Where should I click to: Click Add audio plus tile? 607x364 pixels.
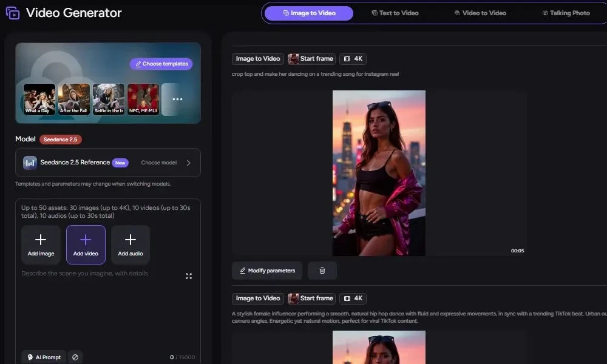(x=131, y=245)
